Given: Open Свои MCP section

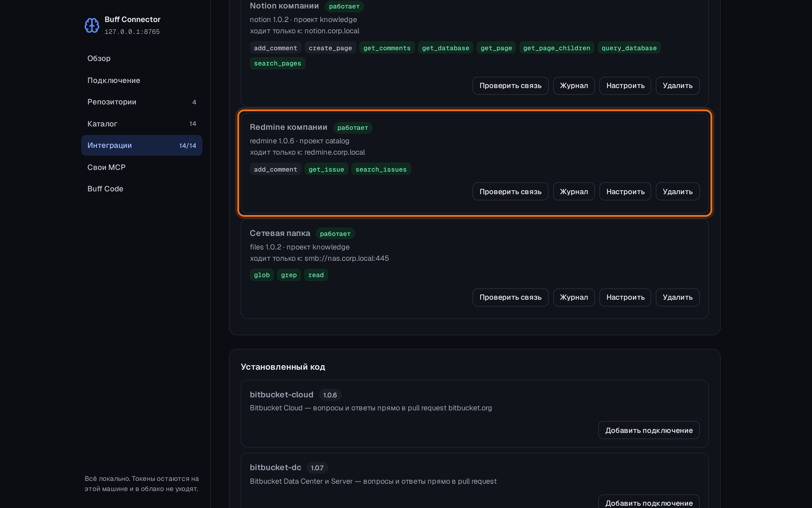Looking at the screenshot, I should click(142, 167).
